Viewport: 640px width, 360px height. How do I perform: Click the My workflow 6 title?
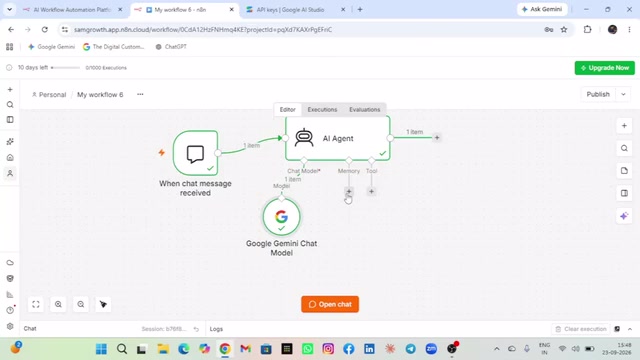100,95
